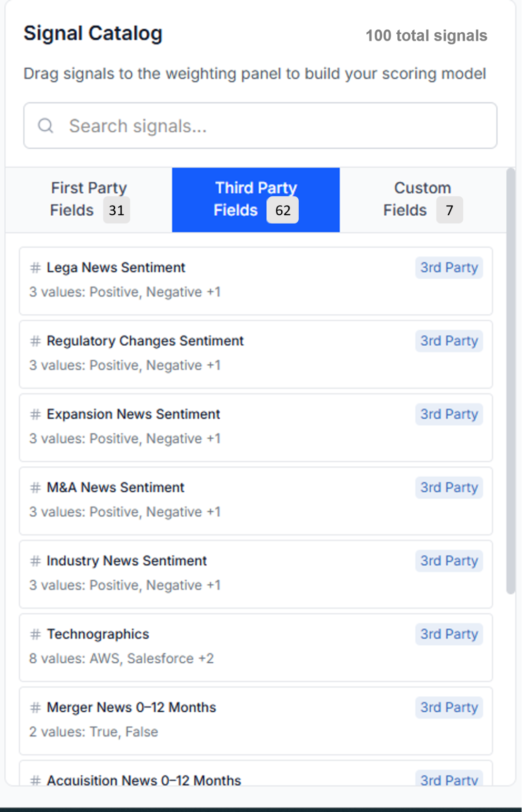The image size is (522, 812).
Task: Select the Acquisition News 0–12 Months signal
Action: [256, 773]
